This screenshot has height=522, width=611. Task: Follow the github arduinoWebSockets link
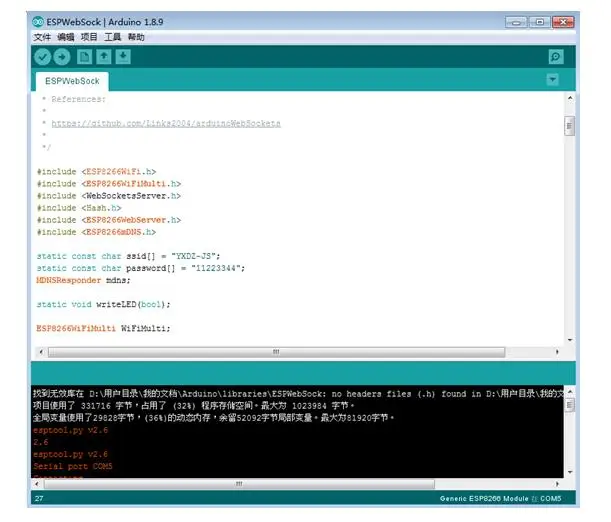166,123
